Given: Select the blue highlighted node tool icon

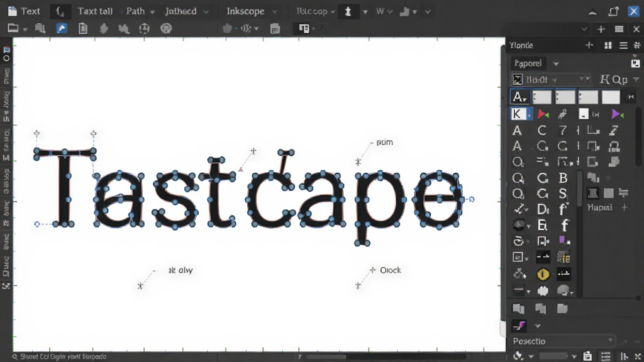Looking at the screenshot, I should click(x=62, y=28).
